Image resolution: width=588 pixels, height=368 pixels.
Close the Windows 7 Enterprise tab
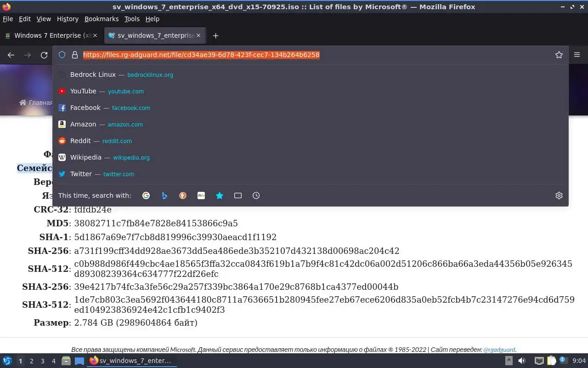tap(95, 35)
